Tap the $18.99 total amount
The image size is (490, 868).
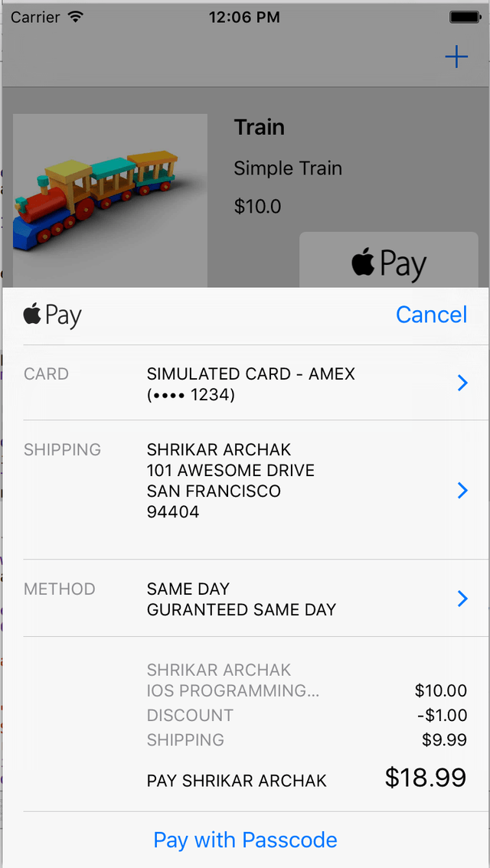tap(426, 778)
